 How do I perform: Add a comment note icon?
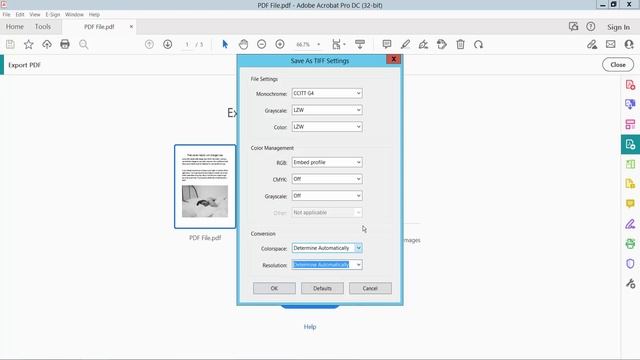(x=387, y=44)
